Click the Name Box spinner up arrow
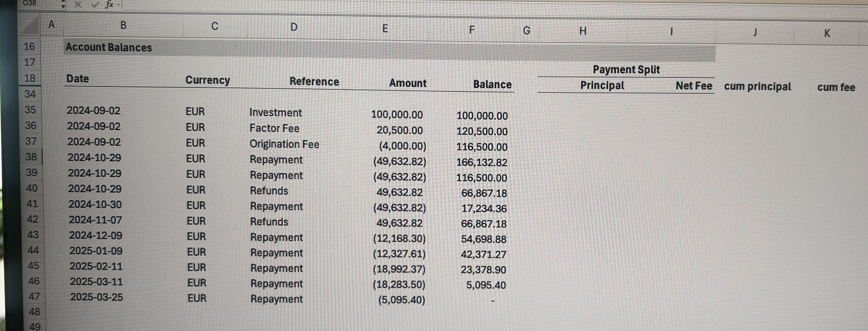This screenshot has width=868, height=331. [63, 2]
